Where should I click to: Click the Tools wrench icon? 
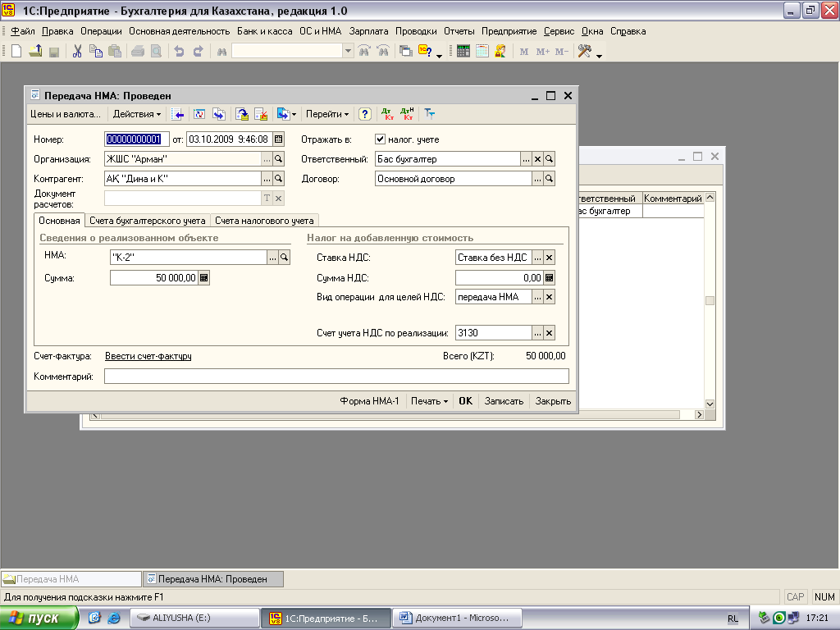tap(584, 52)
